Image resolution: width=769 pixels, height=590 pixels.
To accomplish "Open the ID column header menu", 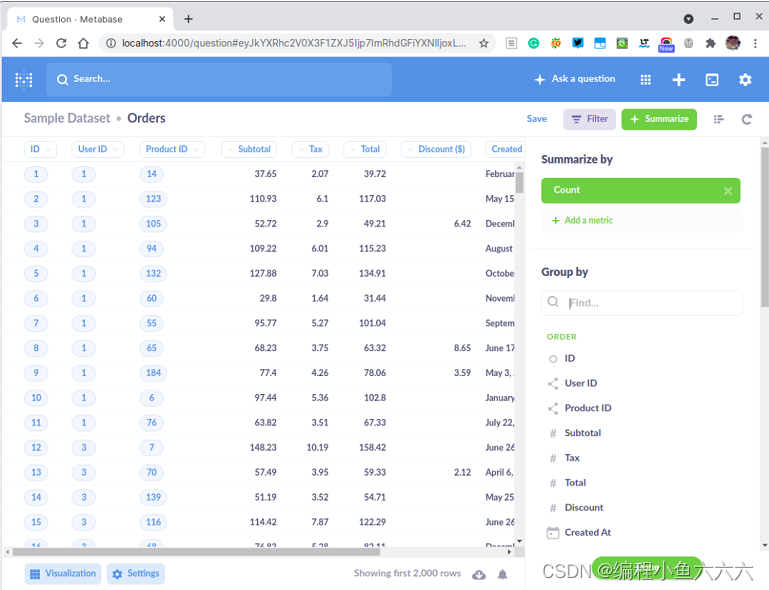I will pyautogui.click(x=40, y=149).
